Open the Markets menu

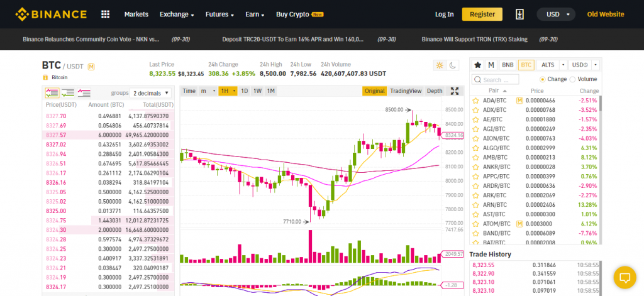(136, 14)
